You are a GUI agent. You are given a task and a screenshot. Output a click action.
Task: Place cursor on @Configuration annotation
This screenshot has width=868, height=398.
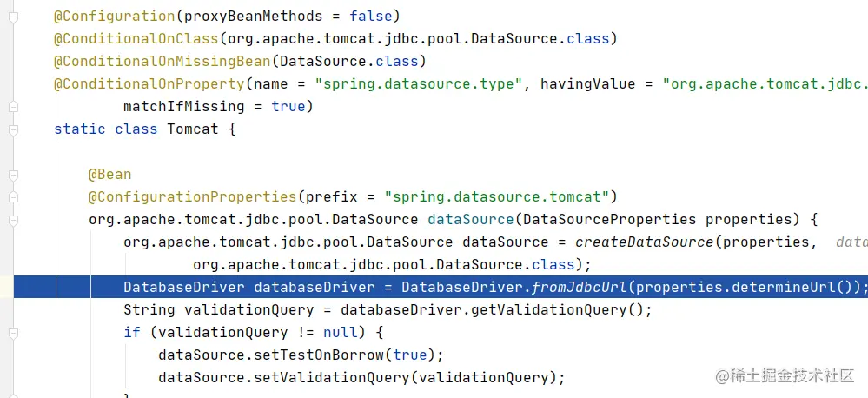pos(115,16)
